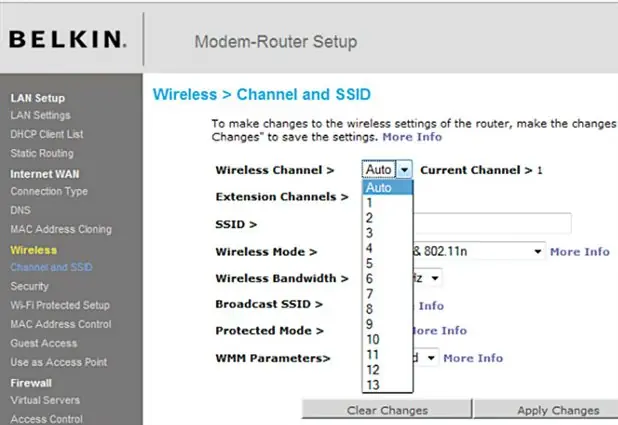Open Use as Access Point page
Screen dimensions: 618x425
59,362
